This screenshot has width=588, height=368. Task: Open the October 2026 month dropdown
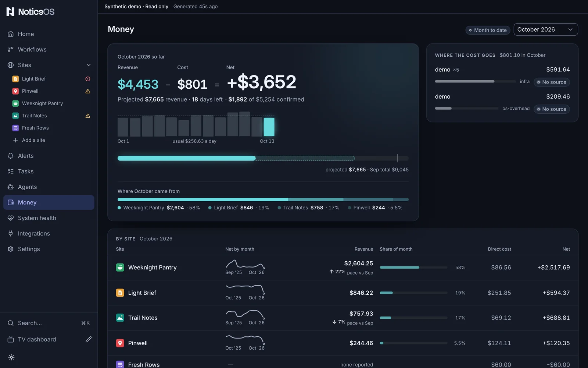545,29
